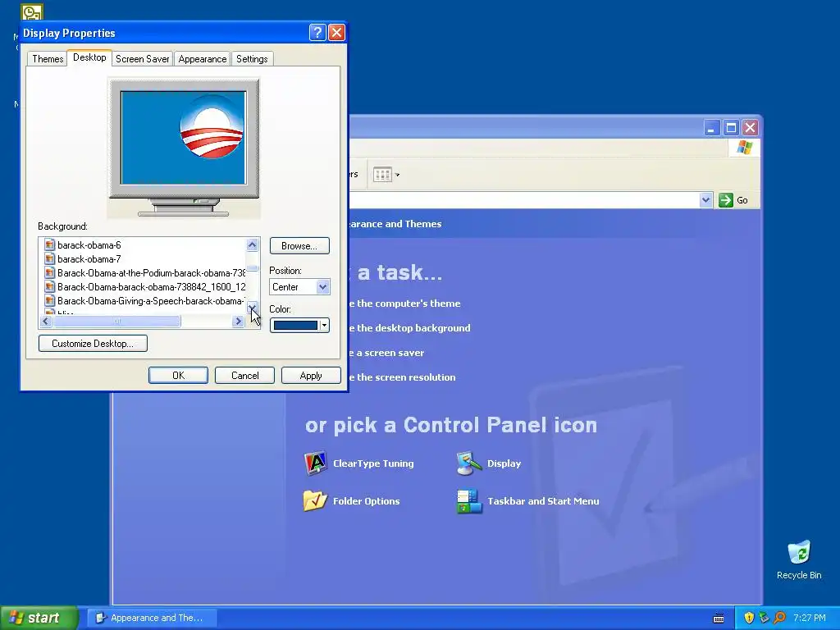
Task: Click the Cancel button
Action: tap(244, 376)
